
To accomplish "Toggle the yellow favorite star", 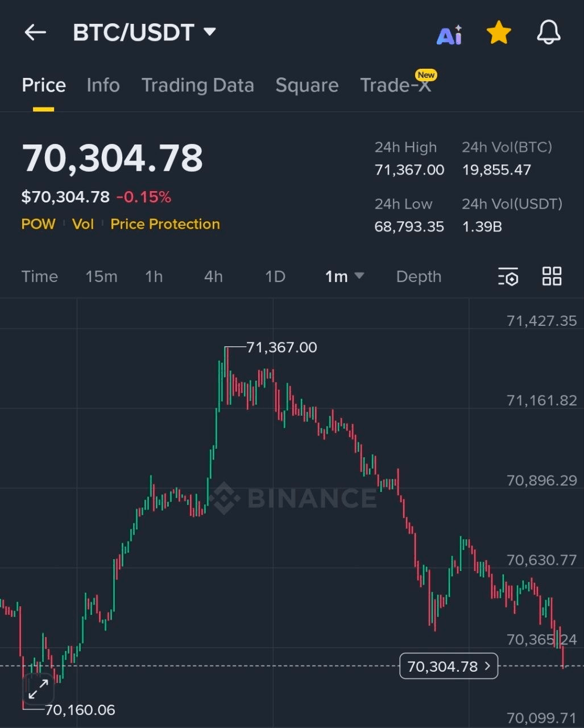I will pos(499,33).
